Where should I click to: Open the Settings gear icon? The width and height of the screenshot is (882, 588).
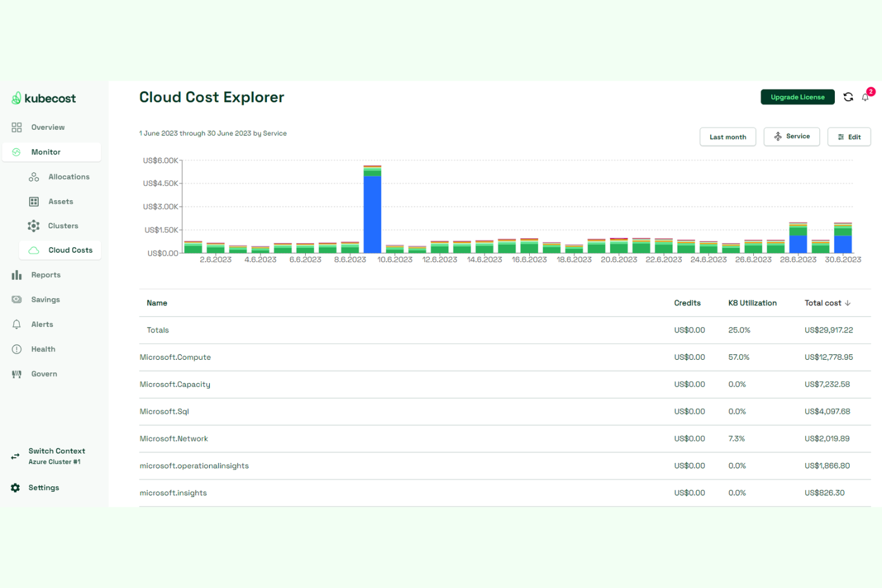point(15,487)
